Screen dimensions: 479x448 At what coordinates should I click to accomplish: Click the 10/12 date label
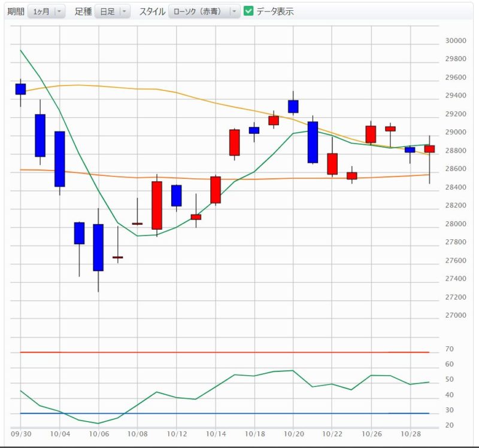[177, 434]
